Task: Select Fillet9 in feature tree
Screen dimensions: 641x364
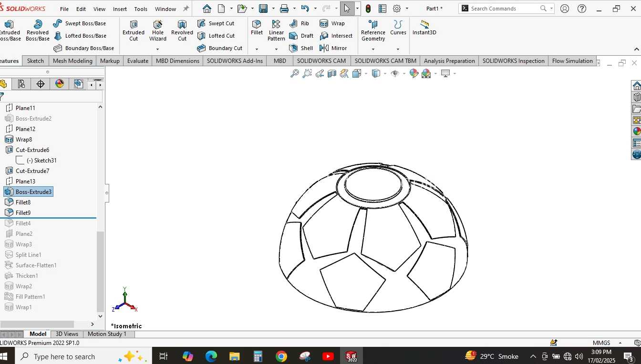Action: point(18,213)
